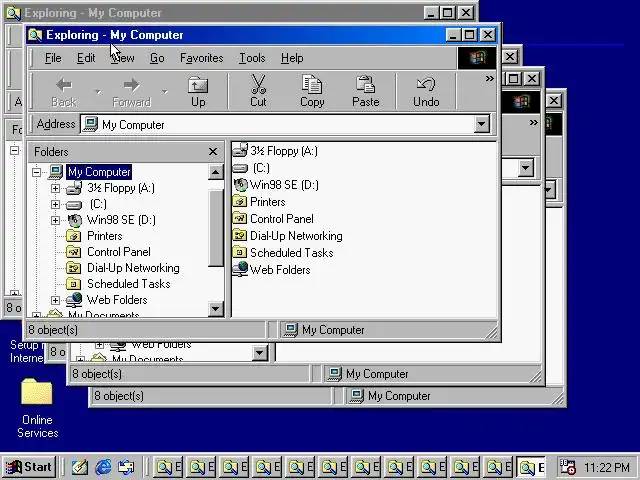Click the floppy drive icon in right pane
This screenshot has width=640, height=480.
240,151
